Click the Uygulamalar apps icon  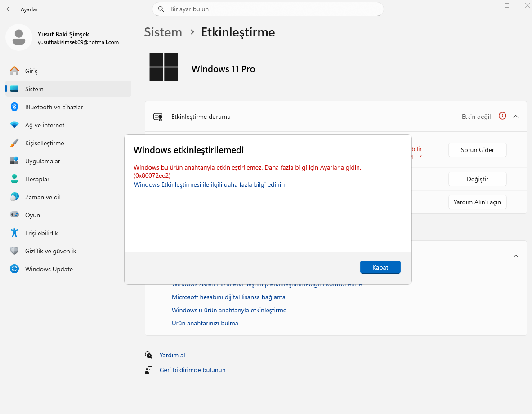point(14,161)
